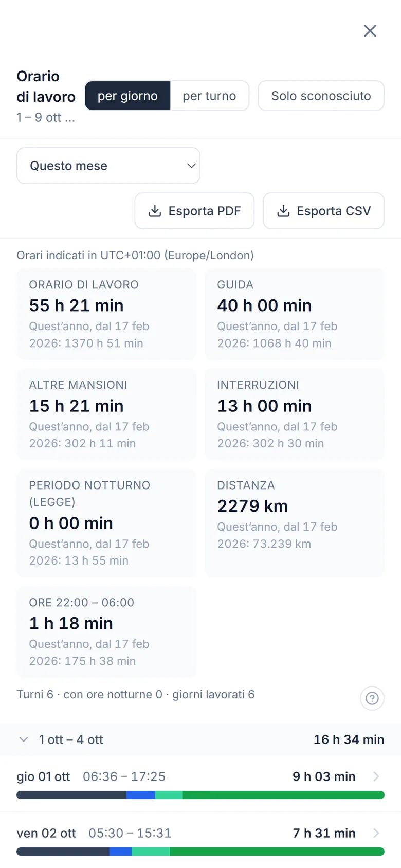Open details arrow for ven 02 ott
The image size is (401, 868).
(x=376, y=833)
